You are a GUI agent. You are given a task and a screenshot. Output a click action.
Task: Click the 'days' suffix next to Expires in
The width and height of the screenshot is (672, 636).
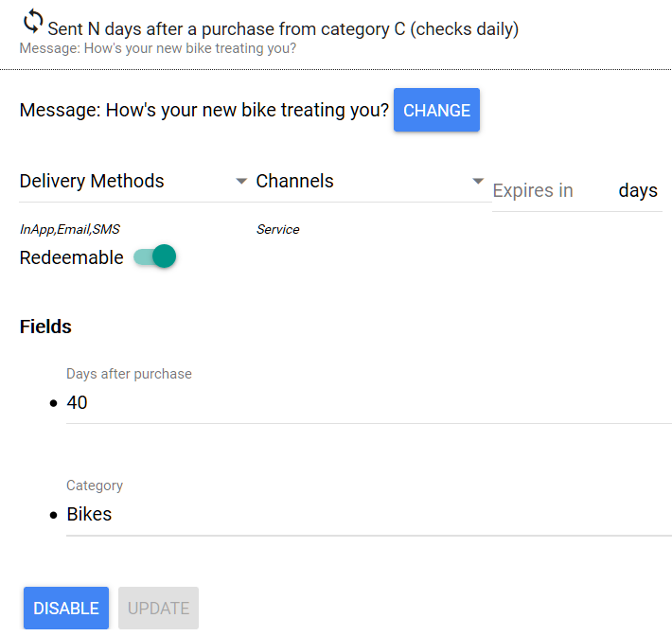(638, 191)
